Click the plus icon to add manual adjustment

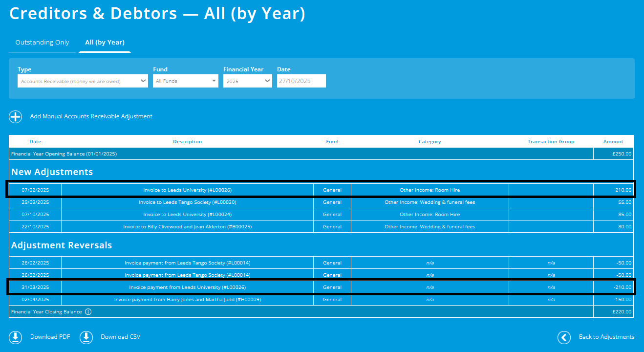(x=15, y=117)
